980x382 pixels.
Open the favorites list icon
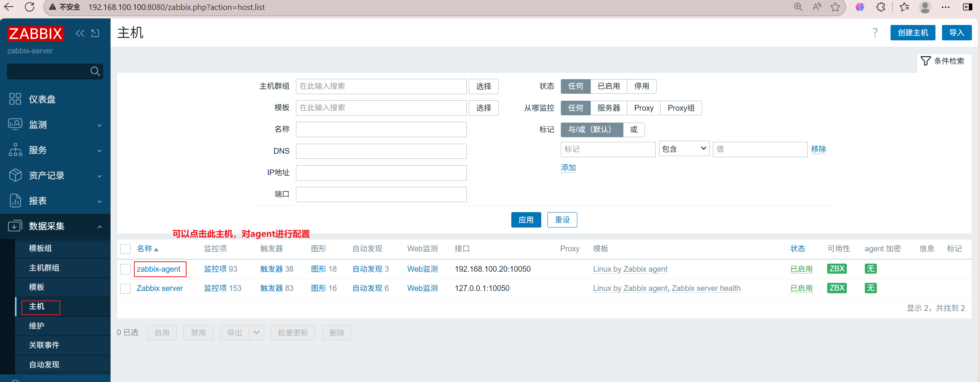coord(904,7)
